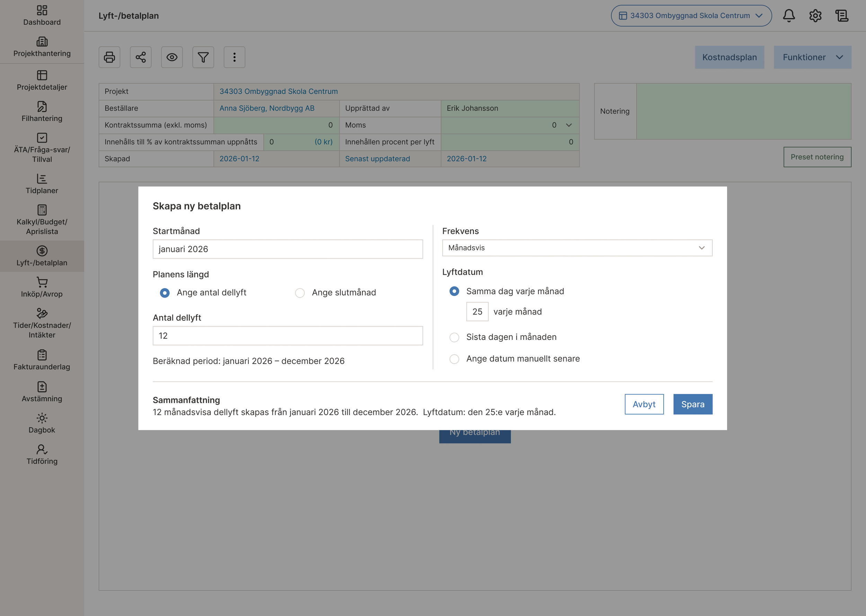Open the Kostnadsplan button

tap(730, 57)
